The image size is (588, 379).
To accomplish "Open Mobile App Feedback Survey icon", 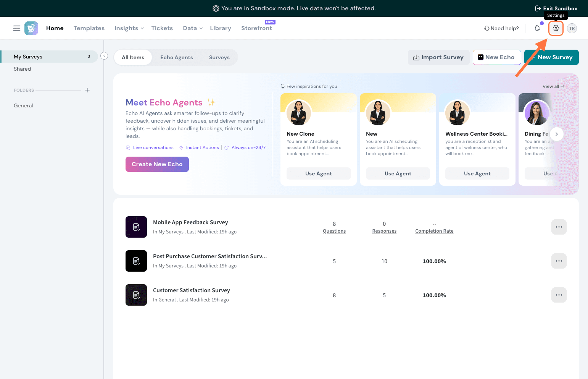I will (x=136, y=227).
